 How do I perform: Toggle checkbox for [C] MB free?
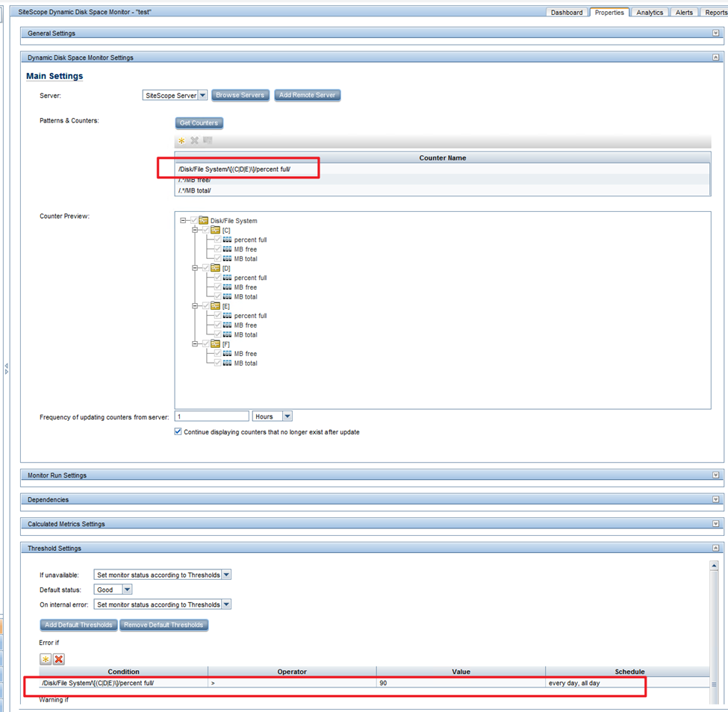(217, 249)
